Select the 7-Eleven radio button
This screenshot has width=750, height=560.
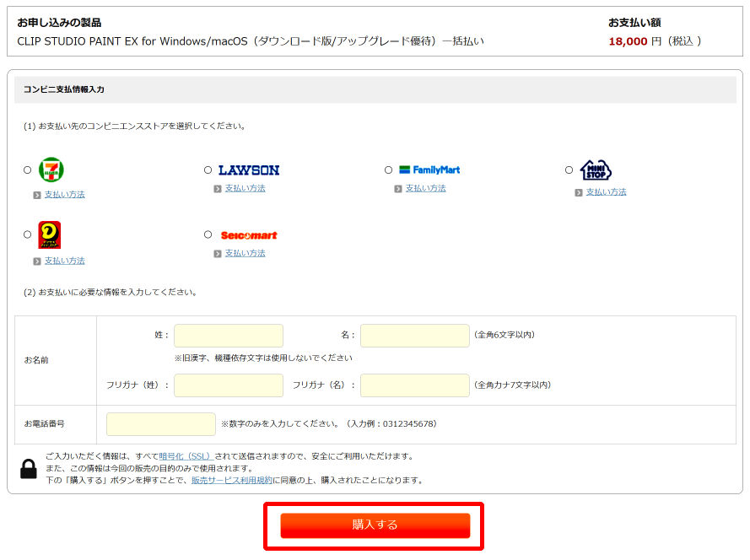pos(27,170)
